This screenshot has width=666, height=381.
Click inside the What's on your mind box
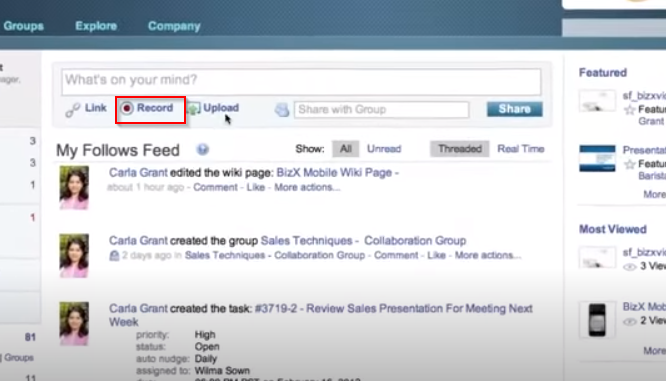301,82
